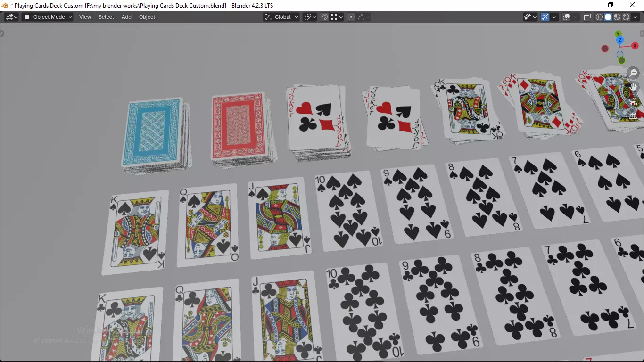The width and height of the screenshot is (644, 362).
Task: Toggle viewport gizmos display
Action: pos(545,17)
